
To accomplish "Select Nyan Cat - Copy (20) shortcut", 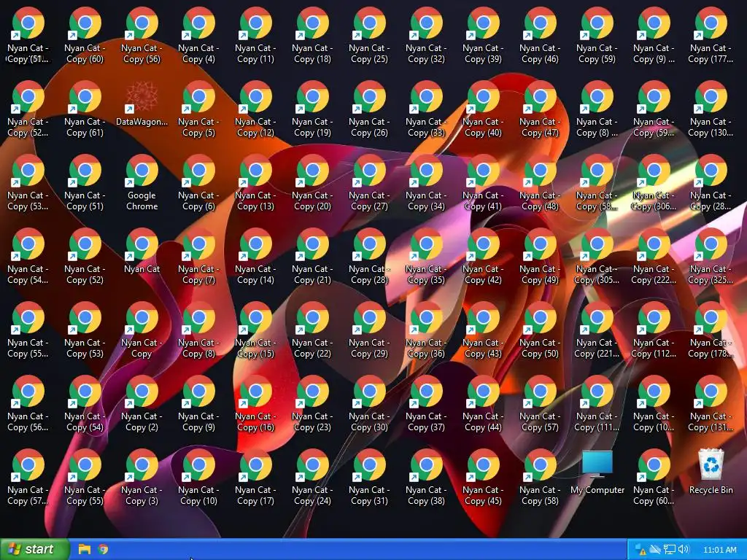I will click(312, 183).
